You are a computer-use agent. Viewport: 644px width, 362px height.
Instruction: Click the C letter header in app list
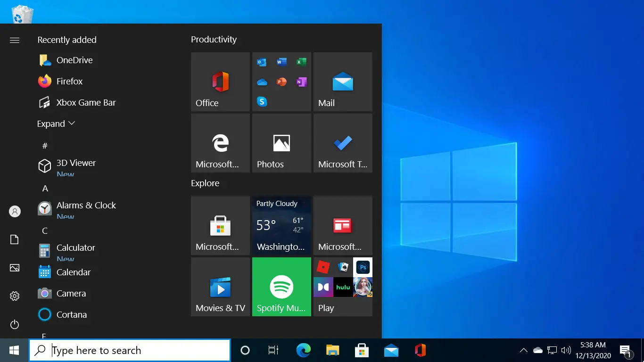[45, 231]
